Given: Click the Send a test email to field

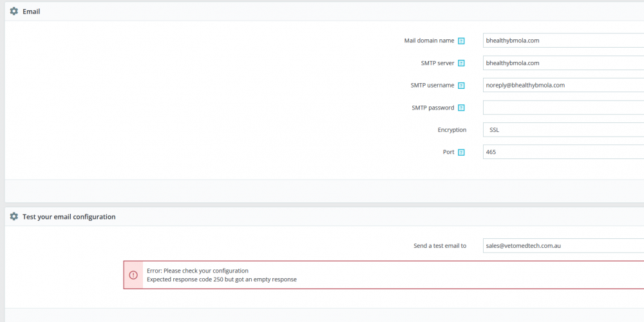Looking at the screenshot, I should (563, 246).
